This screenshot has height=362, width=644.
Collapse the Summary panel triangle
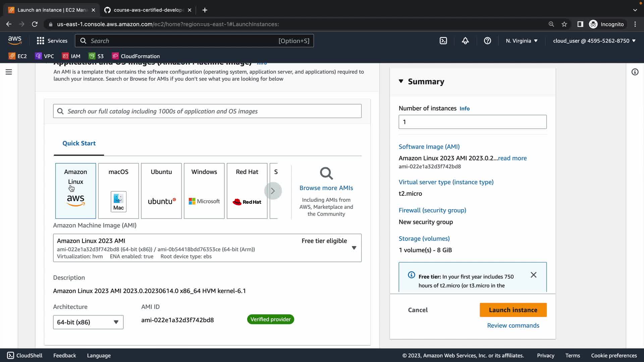tap(401, 81)
